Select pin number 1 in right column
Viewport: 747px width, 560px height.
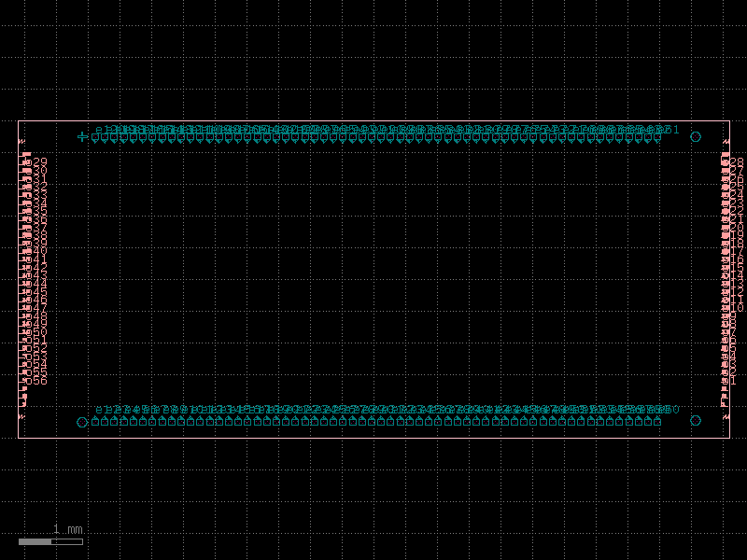coord(733,381)
